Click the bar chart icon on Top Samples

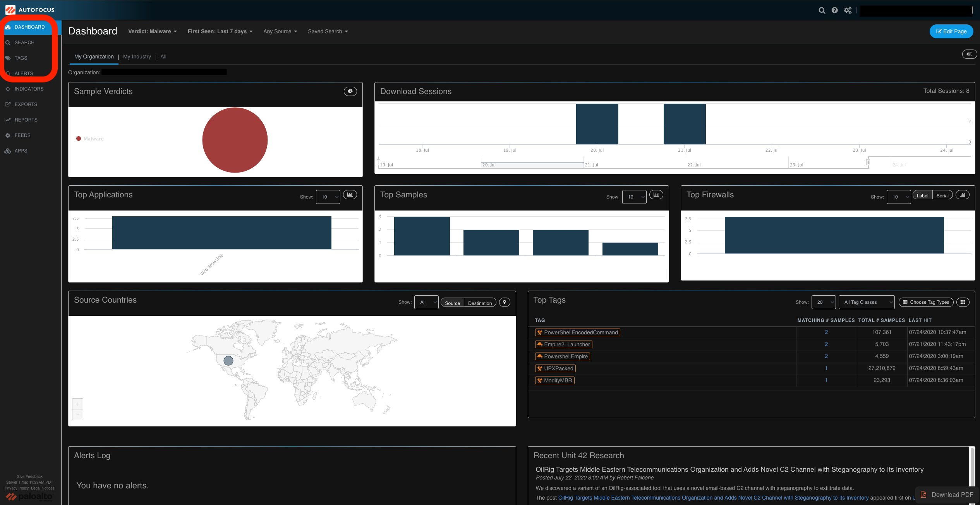coord(656,195)
